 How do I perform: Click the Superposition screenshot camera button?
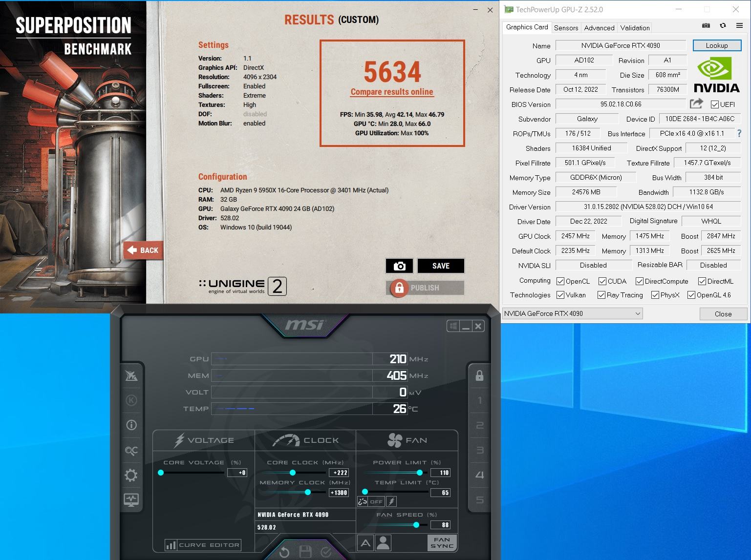[400, 266]
